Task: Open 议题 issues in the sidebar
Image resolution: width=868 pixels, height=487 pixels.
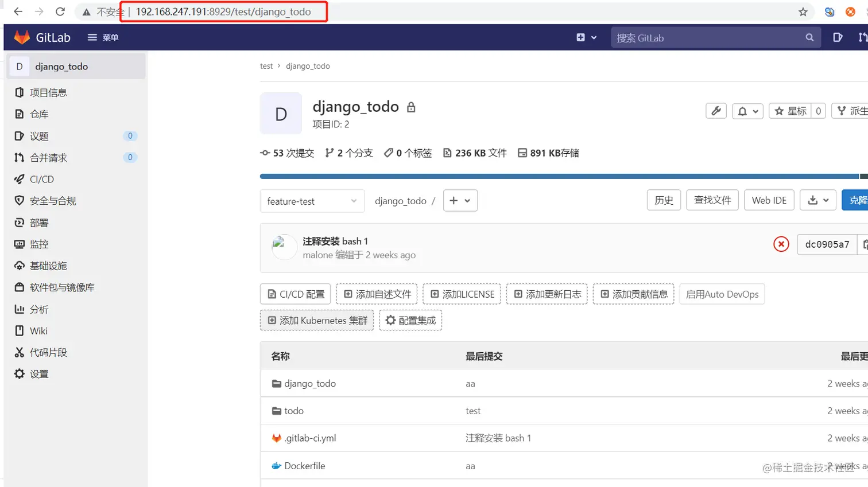Action: click(x=39, y=136)
